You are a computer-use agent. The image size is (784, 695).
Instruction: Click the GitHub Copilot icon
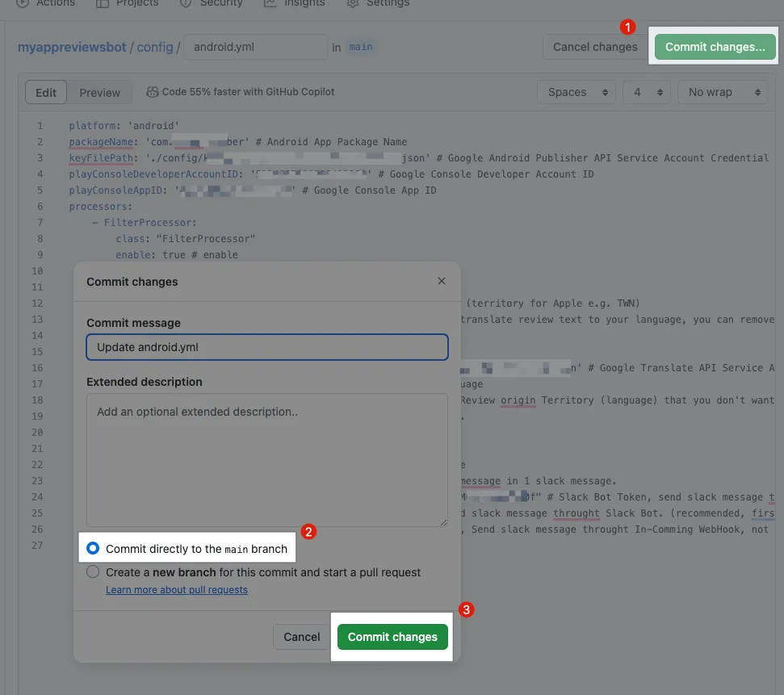point(152,92)
